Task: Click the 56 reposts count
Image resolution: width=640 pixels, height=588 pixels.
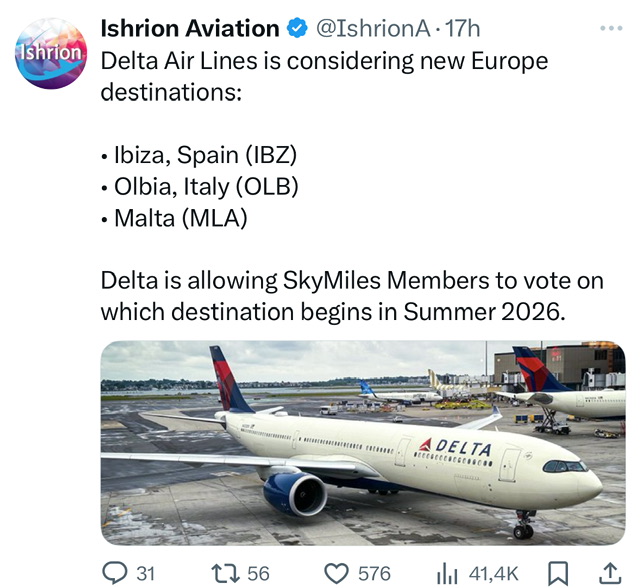Action: tap(259, 573)
